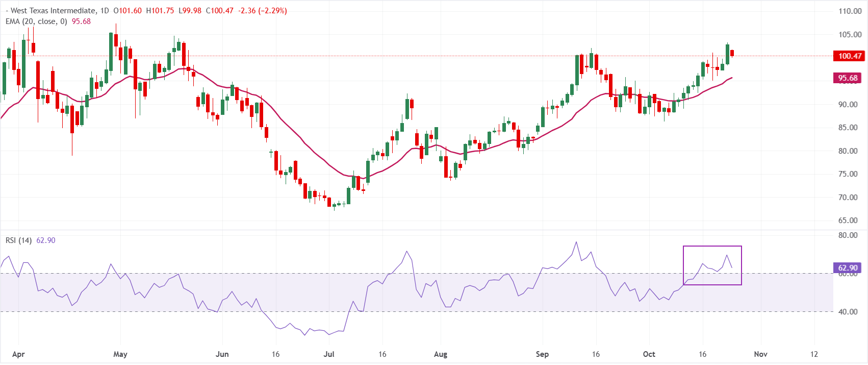The image size is (868, 365).
Task: Click the Jun label on time axis
Action: point(222,354)
